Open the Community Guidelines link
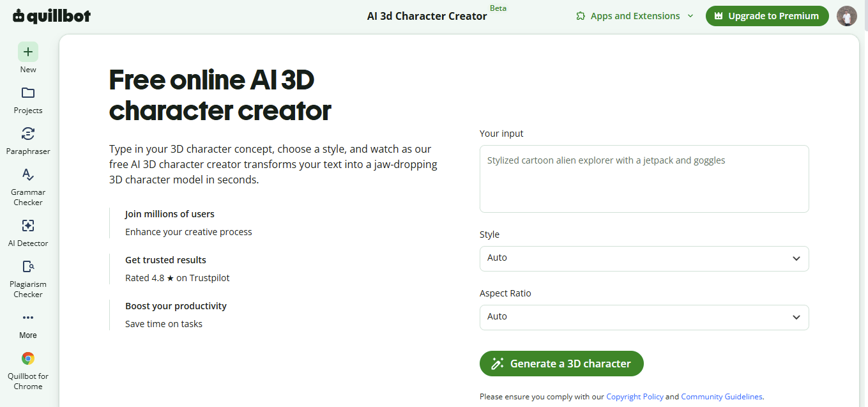The width and height of the screenshot is (868, 407). click(x=722, y=397)
